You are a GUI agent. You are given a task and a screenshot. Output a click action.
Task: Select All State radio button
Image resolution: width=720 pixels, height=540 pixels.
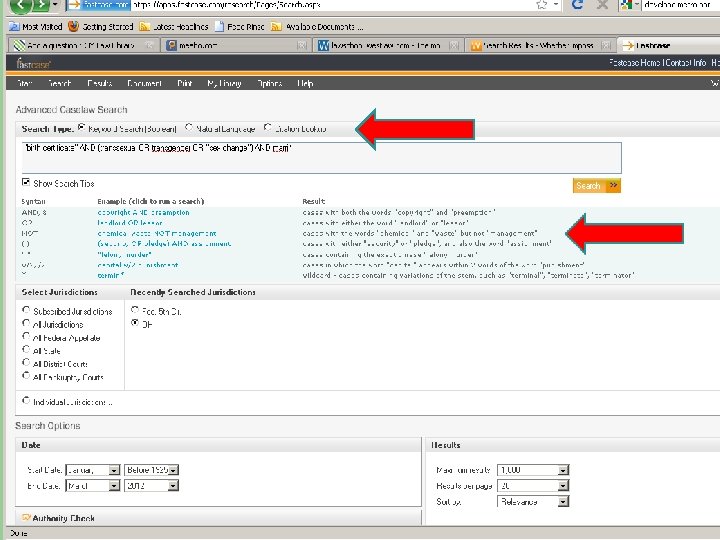[x=26, y=349]
